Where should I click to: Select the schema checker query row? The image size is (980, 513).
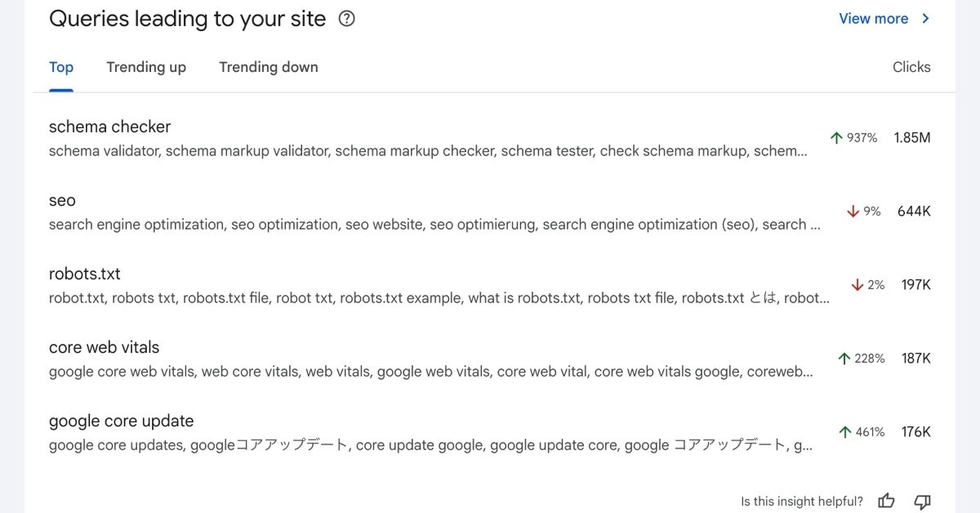[x=109, y=127]
